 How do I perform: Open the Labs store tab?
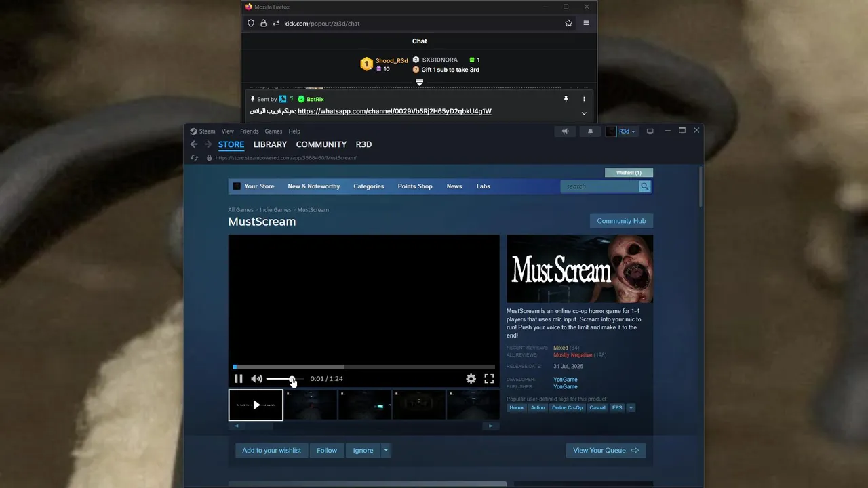483,186
